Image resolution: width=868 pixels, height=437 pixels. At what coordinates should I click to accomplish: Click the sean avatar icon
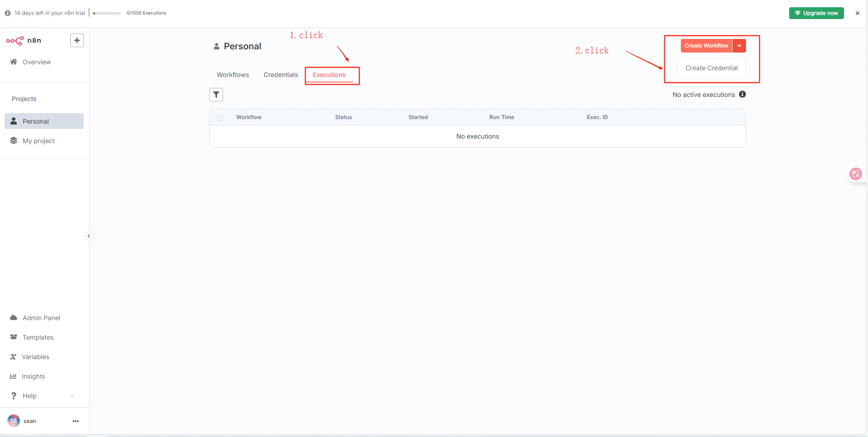(14, 421)
